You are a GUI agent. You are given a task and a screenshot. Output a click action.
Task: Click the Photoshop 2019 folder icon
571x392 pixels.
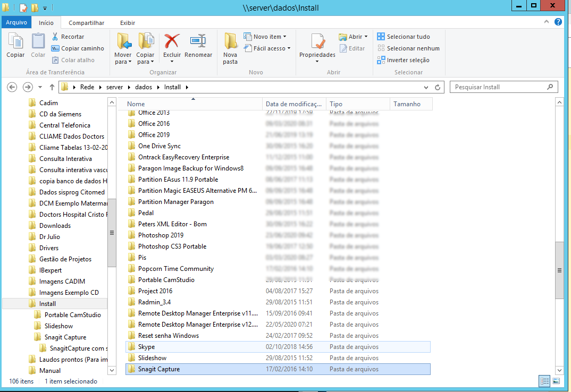131,235
